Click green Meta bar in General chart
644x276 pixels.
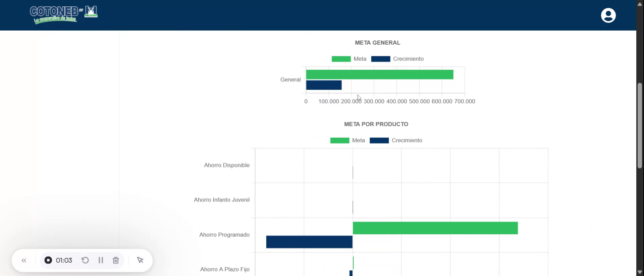(379, 75)
